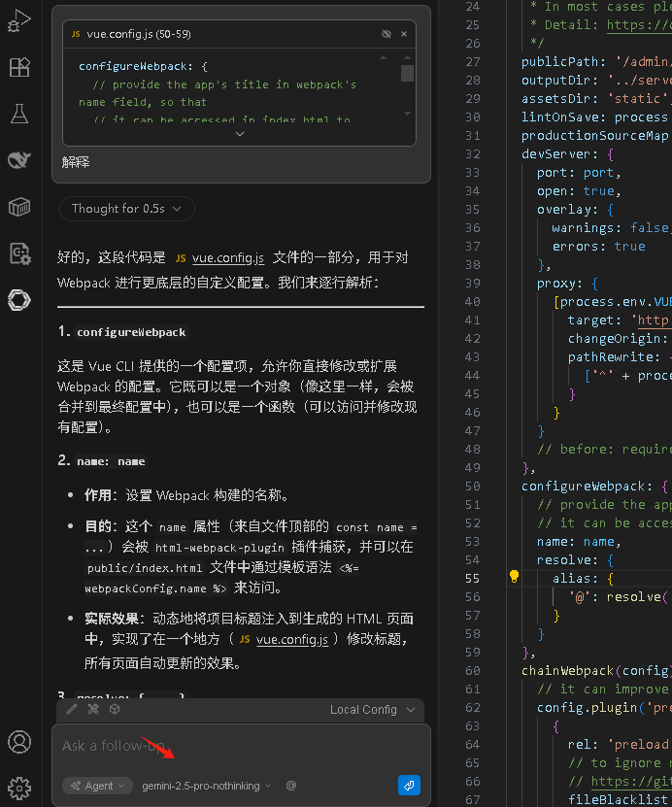Open vue.config.js link in first paragraph

click(227, 258)
